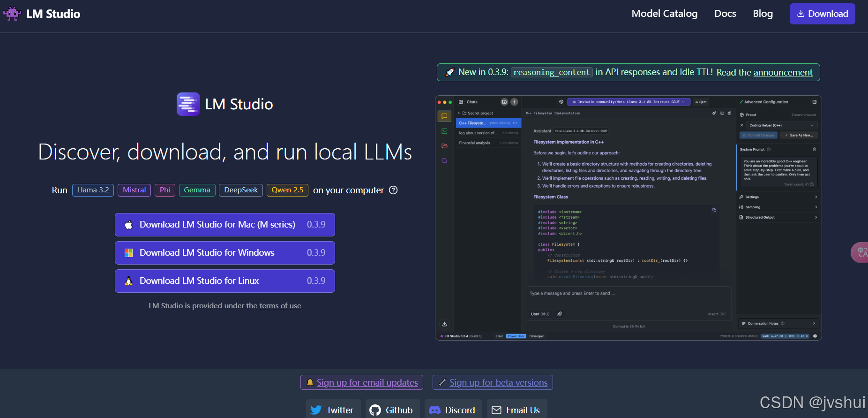
Task: Select the User mode in status bar
Action: click(x=500, y=336)
